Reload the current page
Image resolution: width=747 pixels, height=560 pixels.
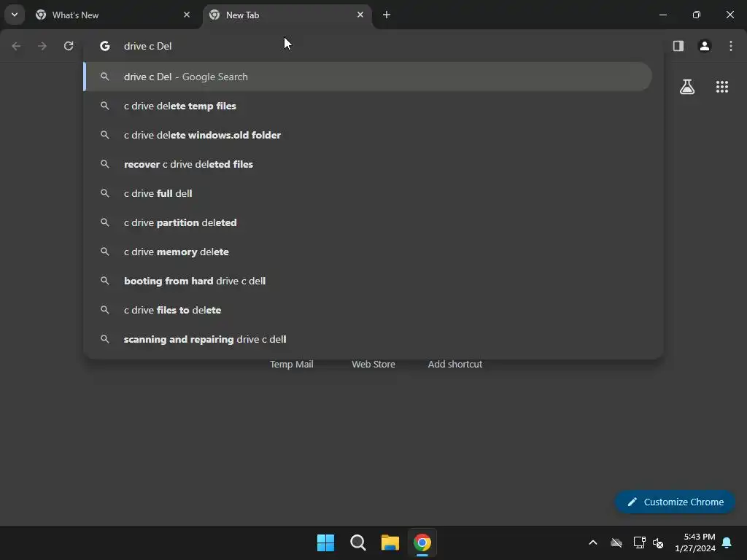pos(69,46)
